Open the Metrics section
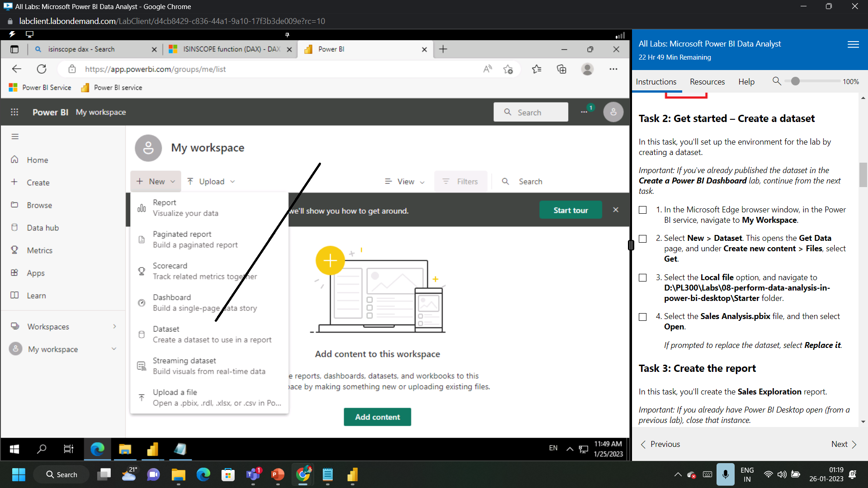 click(x=40, y=250)
